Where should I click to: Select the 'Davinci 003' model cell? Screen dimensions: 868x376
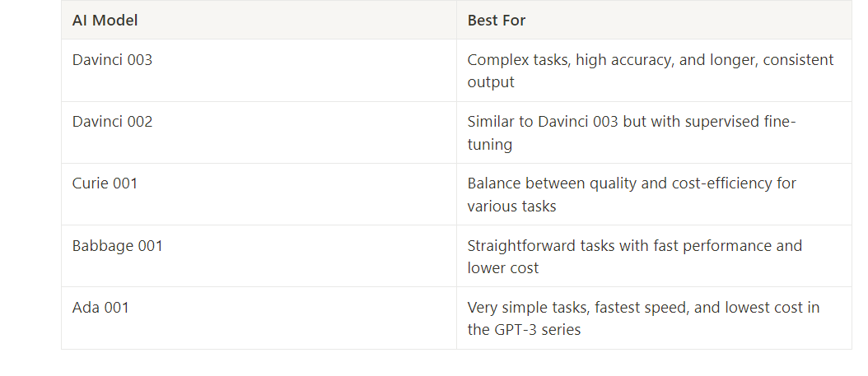tap(112, 60)
